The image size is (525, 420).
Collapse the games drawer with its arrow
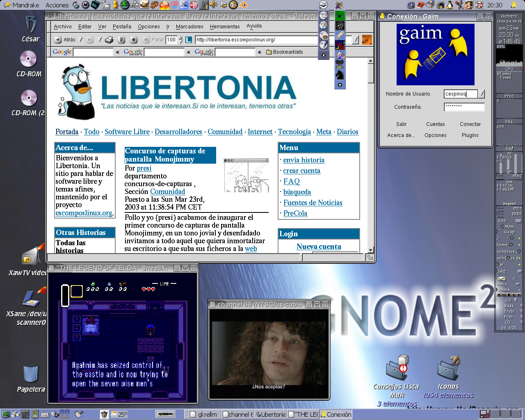coord(340,84)
